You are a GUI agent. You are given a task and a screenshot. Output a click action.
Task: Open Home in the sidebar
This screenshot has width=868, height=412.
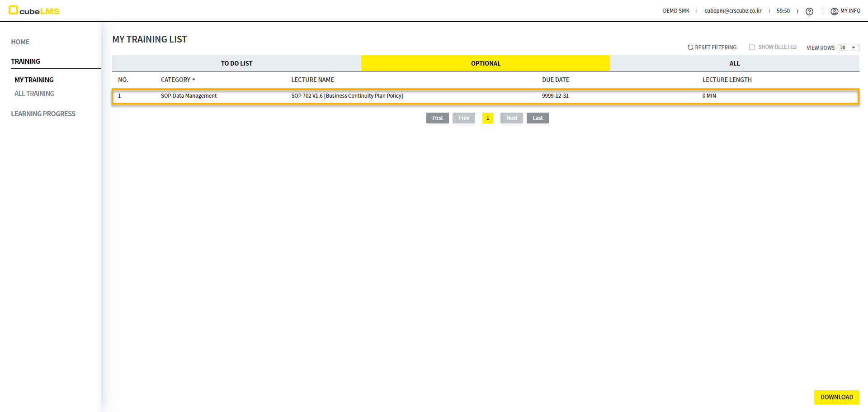(x=20, y=42)
